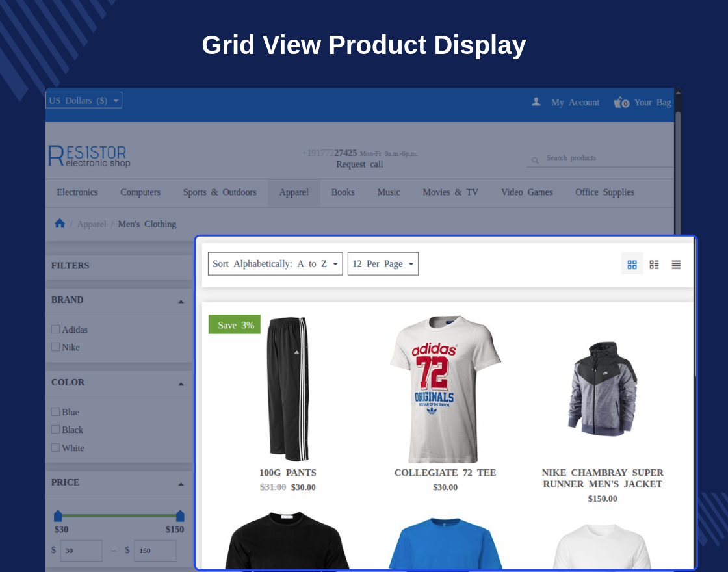Click the Resistor electronic shop logo

coord(89,155)
